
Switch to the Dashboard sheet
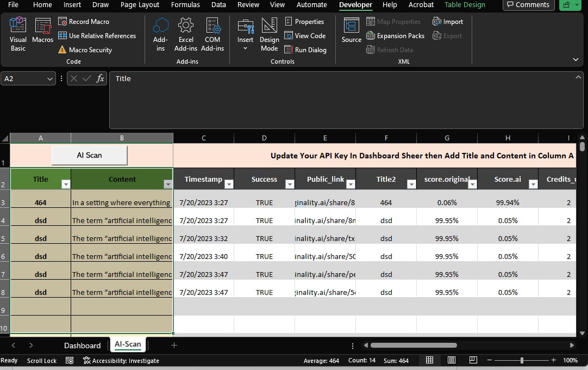(82, 345)
